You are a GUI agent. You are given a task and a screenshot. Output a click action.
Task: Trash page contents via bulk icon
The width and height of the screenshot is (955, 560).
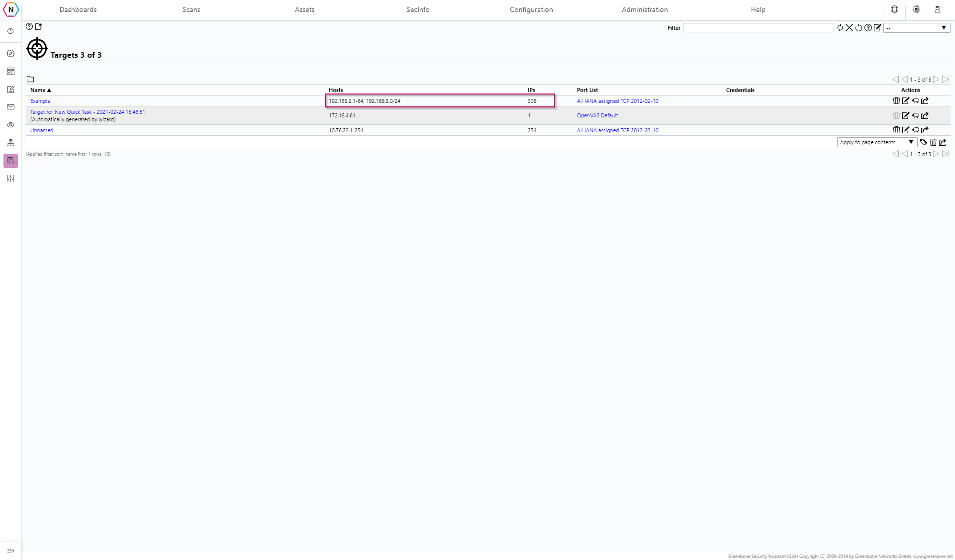tap(933, 142)
